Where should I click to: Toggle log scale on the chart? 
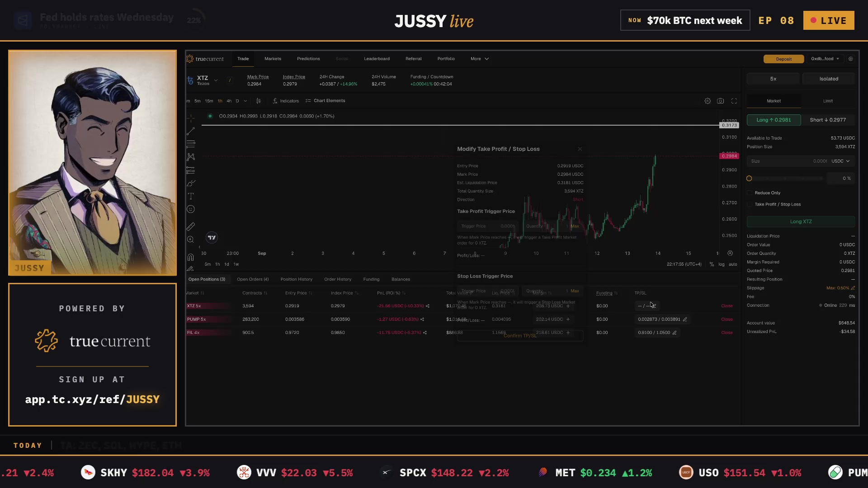click(722, 264)
